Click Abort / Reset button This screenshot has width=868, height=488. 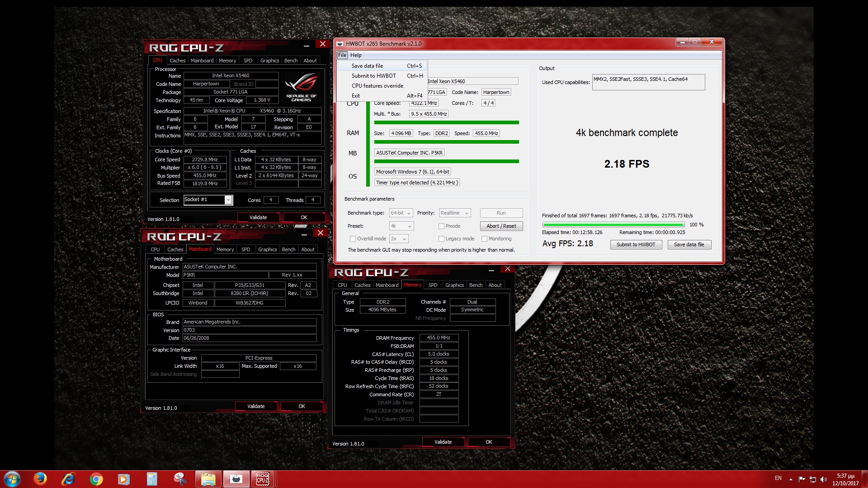(501, 226)
